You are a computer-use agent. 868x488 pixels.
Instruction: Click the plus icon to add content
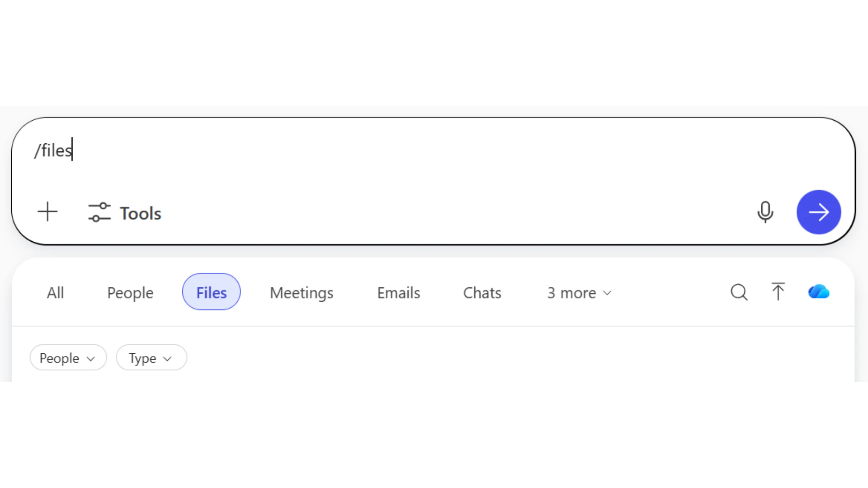coord(47,212)
